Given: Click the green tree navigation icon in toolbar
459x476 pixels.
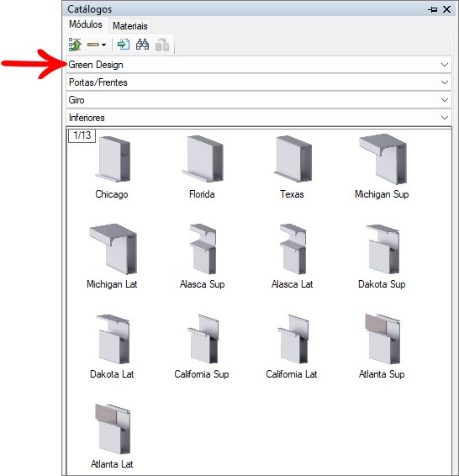Looking at the screenshot, I should pyautogui.click(x=75, y=45).
